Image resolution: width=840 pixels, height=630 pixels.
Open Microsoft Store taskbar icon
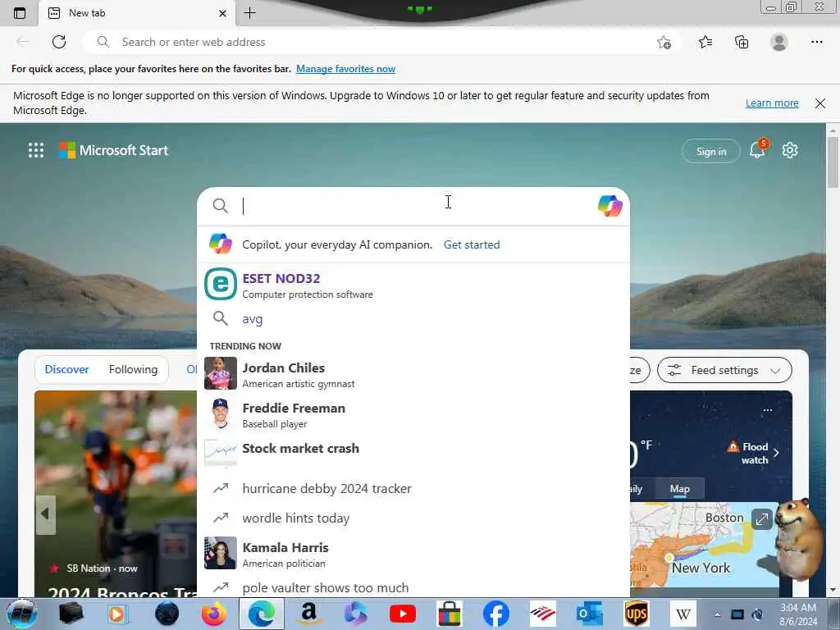coord(449,614)
